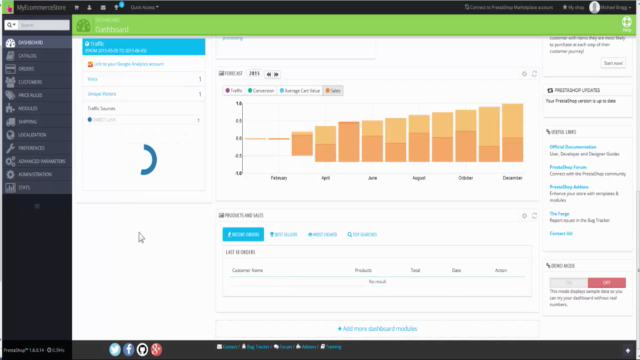
Task: Open My shop link in top bar
Action: [x=573, y=7]
